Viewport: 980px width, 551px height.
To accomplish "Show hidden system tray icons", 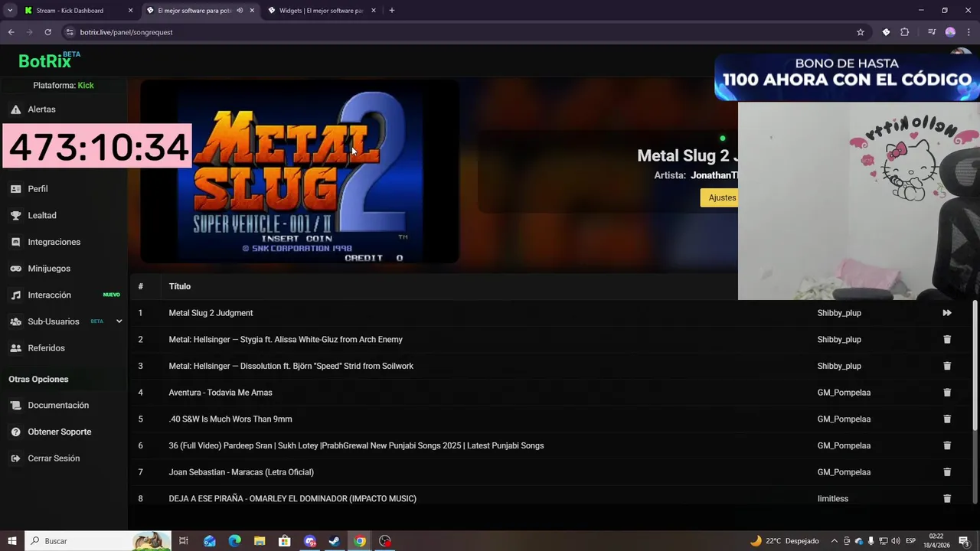I will 834,541.
